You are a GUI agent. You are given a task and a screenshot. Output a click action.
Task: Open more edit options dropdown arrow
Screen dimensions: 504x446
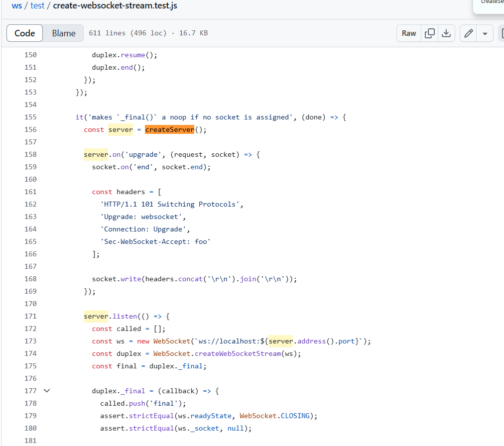[x=485, y=33]
